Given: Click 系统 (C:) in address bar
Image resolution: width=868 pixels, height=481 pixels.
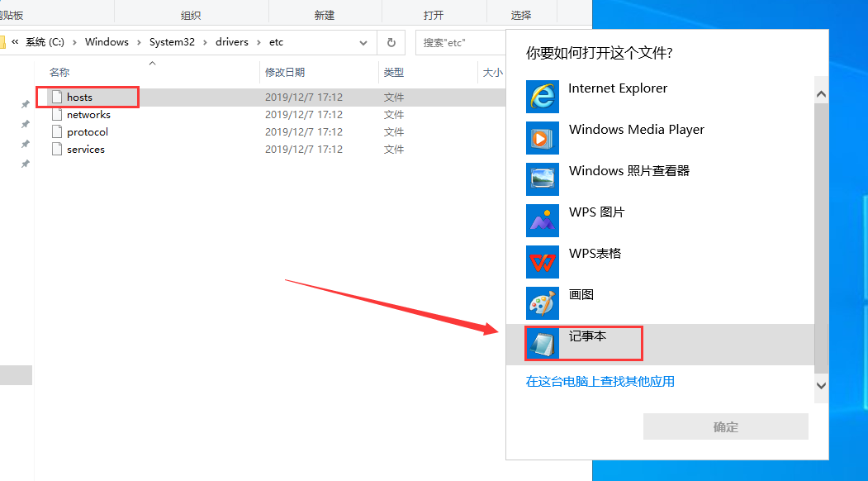Looking at the screenshot, I should click(x=45, y=42).
